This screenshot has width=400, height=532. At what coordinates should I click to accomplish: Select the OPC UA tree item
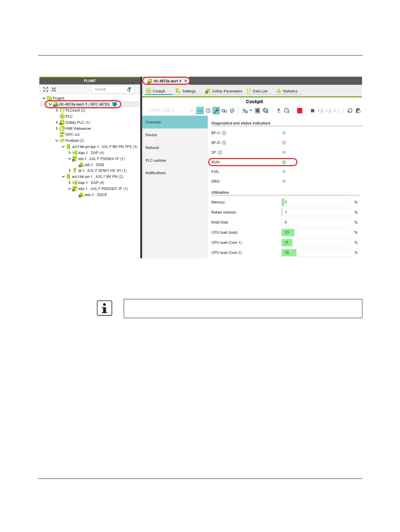(70, 135)
